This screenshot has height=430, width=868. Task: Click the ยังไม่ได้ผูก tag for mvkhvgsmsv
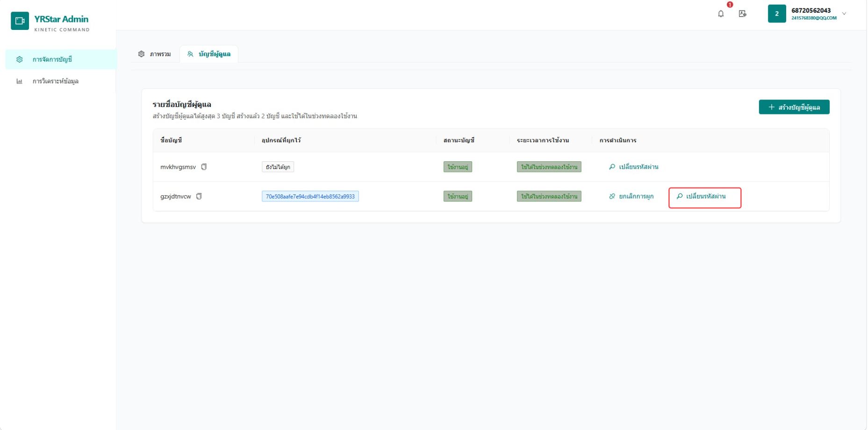tap(278, 167)
